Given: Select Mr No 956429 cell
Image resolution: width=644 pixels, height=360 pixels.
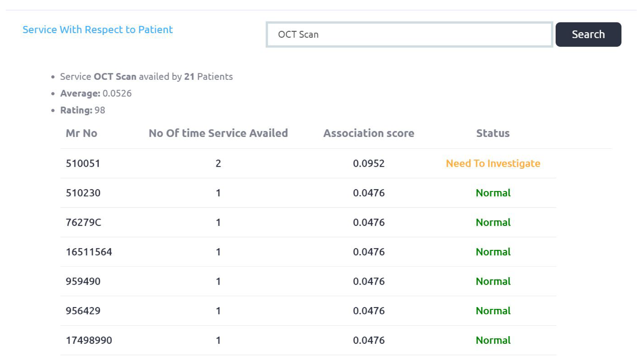Looking at the screenshot, I should pyautogui.click(x=83, y=311).
